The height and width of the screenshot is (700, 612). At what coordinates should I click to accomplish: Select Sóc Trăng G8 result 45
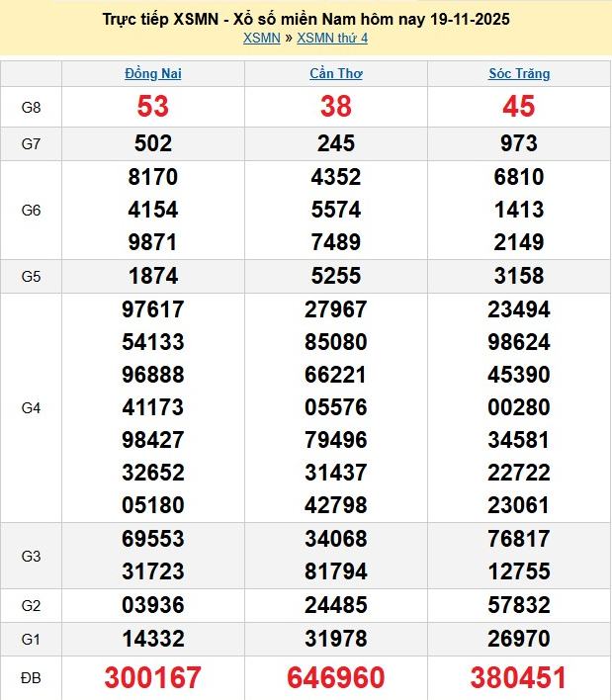(519, 107)
